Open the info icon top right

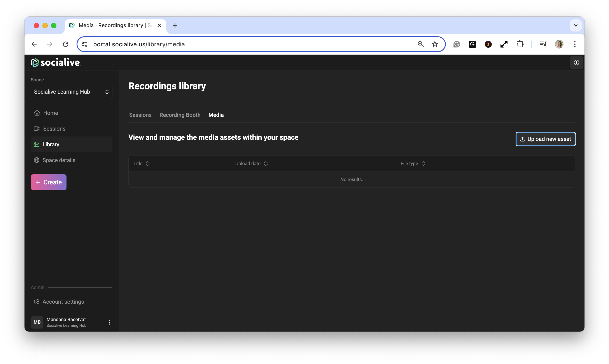coord(576,63)
